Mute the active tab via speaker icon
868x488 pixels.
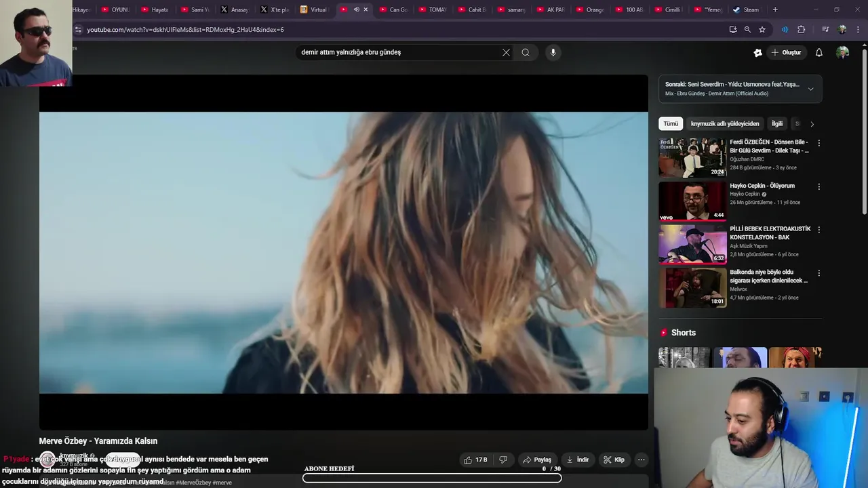pos(356,9)
